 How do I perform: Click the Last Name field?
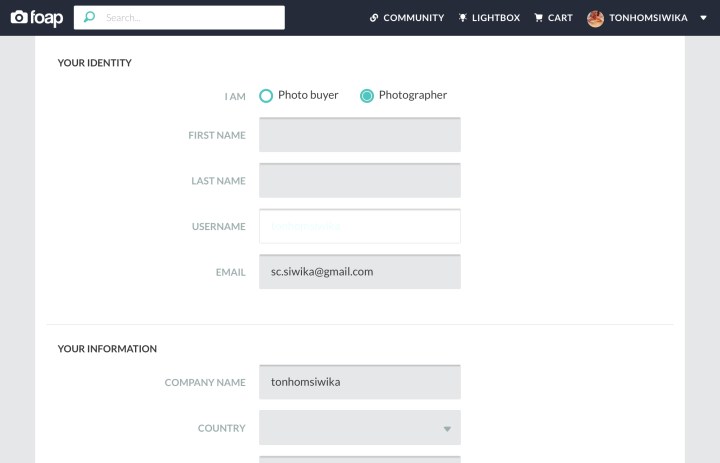click(360, 181)
